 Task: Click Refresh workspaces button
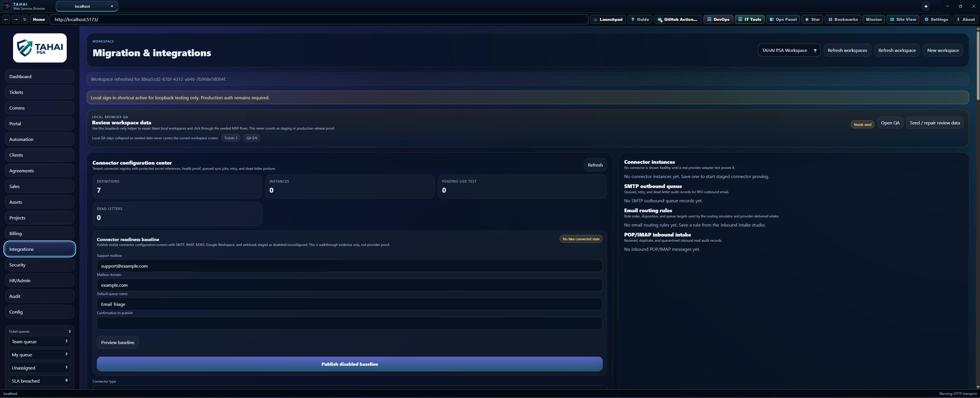(x=847, y=50)
